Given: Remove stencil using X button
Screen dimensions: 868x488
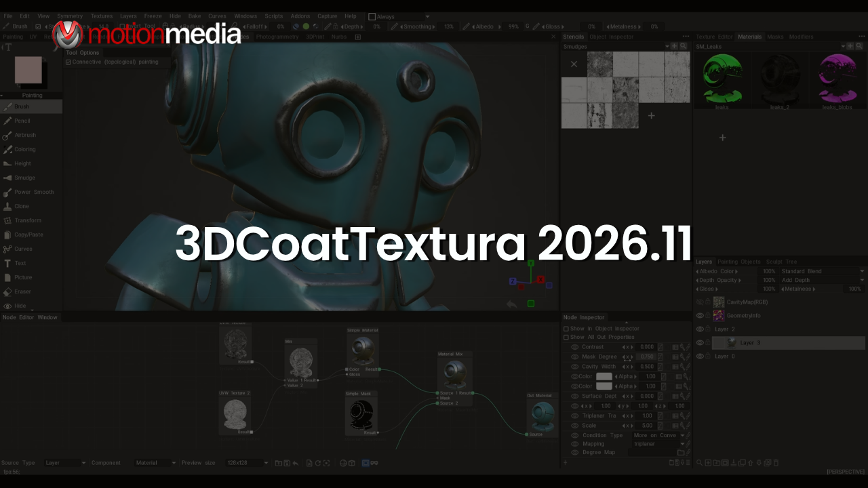Looking at the screenshot, I should (x=574, y=64).
